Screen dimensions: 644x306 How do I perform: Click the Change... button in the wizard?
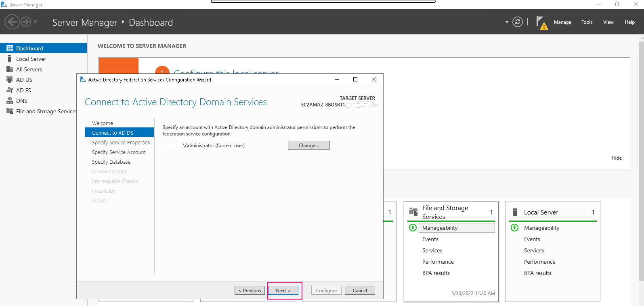309,145
